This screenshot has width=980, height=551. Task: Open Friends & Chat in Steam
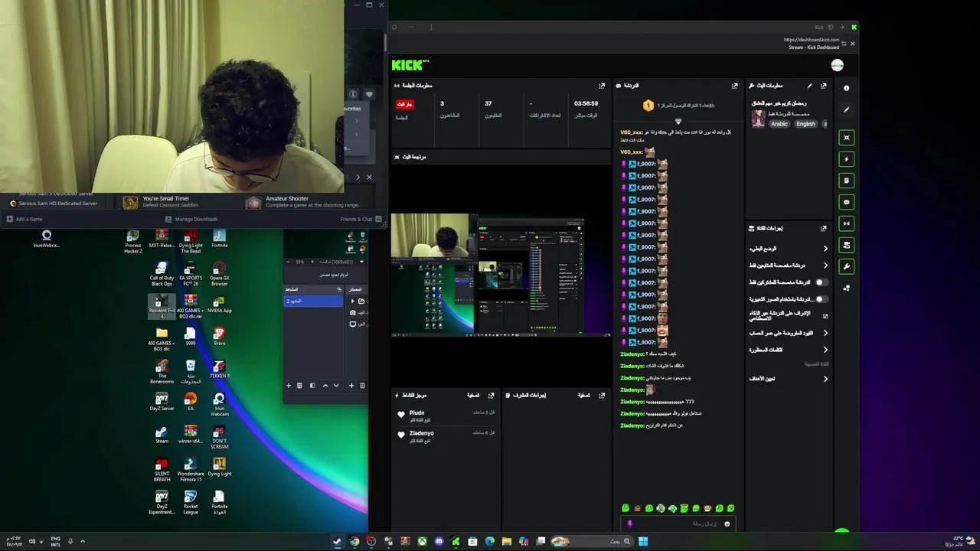tap(361, 219)
